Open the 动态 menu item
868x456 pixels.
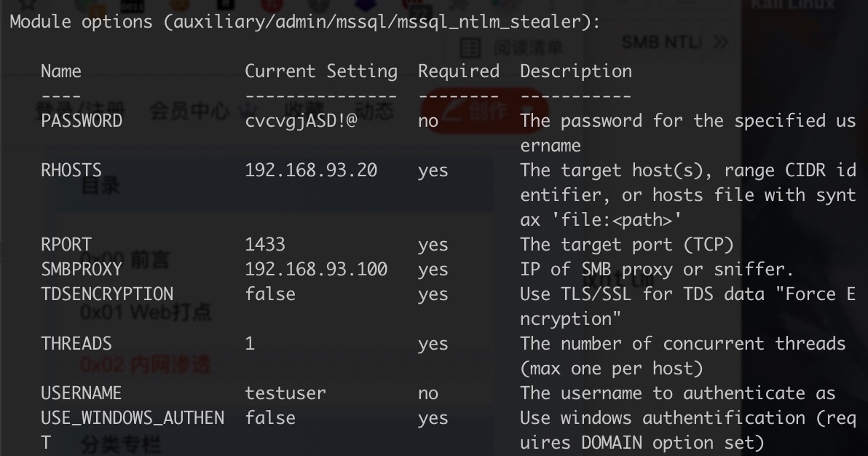click(374, 111)
